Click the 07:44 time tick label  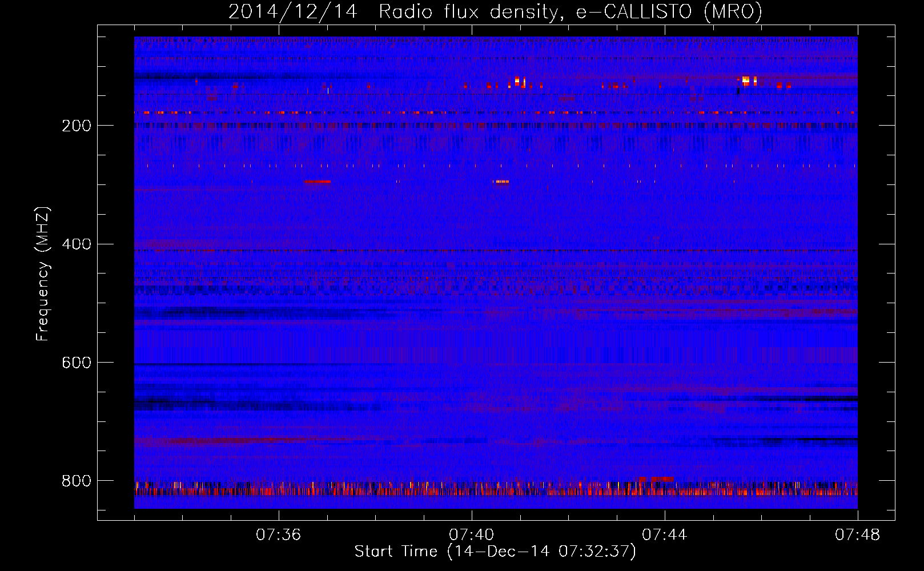tap(664, 535)
